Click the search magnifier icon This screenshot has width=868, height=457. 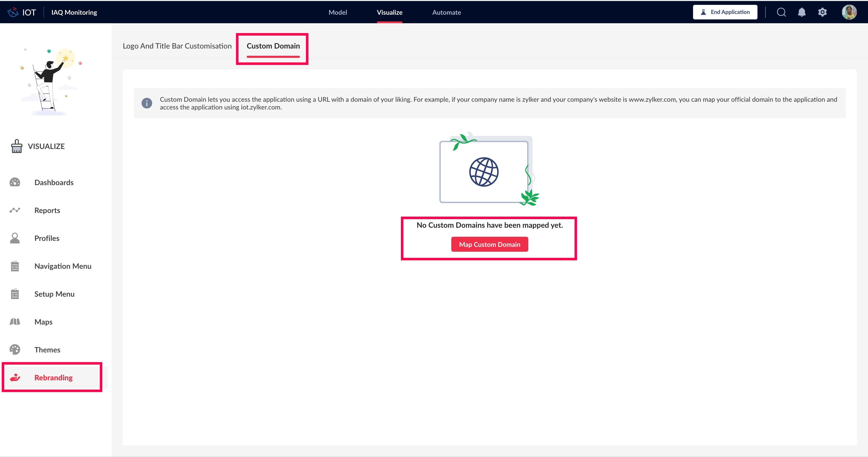coord(781,12)
